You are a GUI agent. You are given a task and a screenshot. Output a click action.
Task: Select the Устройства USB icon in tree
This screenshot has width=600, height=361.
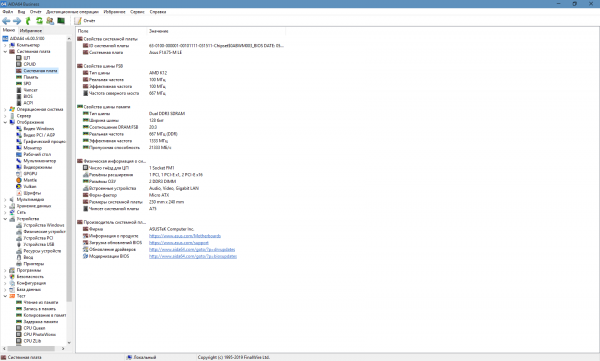19,244
